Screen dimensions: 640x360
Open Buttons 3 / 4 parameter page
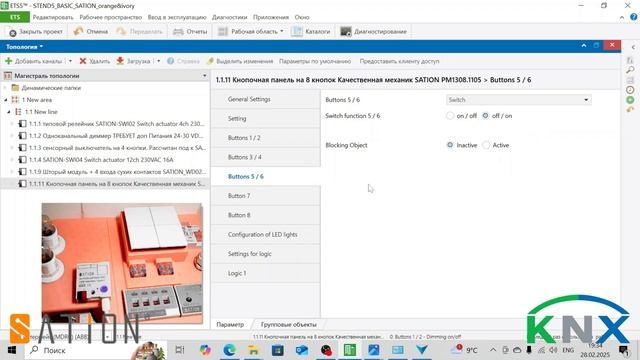pyautogui.click(x=266, y=157)
